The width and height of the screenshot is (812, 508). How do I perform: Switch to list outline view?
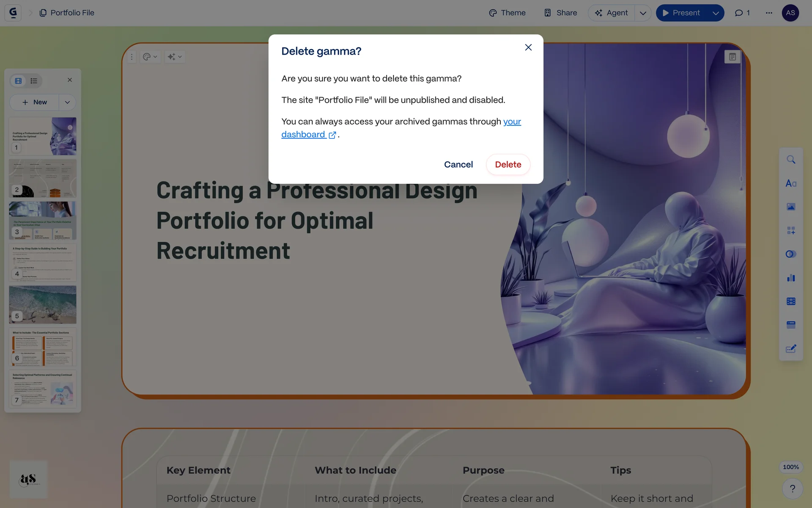(34, 80)
